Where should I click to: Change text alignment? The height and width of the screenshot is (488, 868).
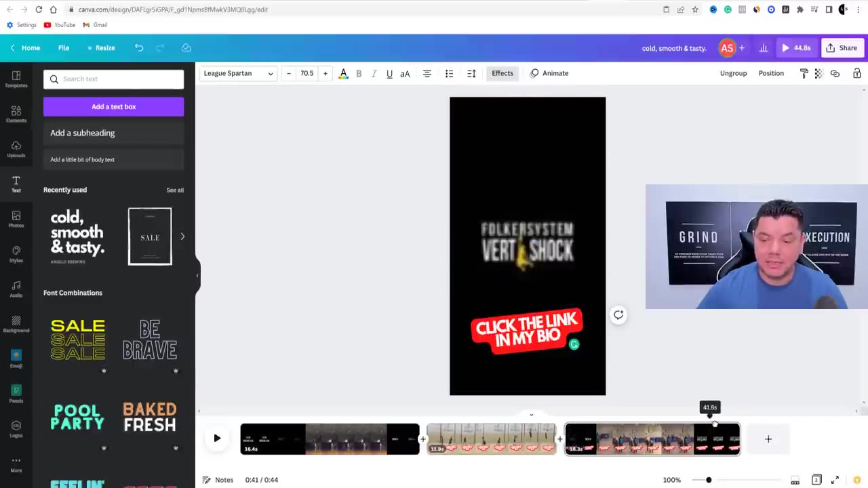(427, 73)
